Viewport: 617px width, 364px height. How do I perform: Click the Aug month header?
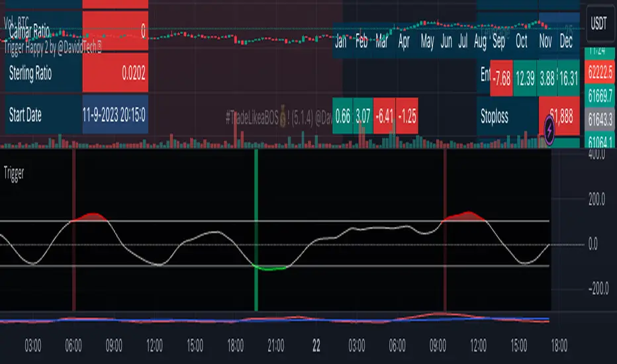click(x=480, y=41)
